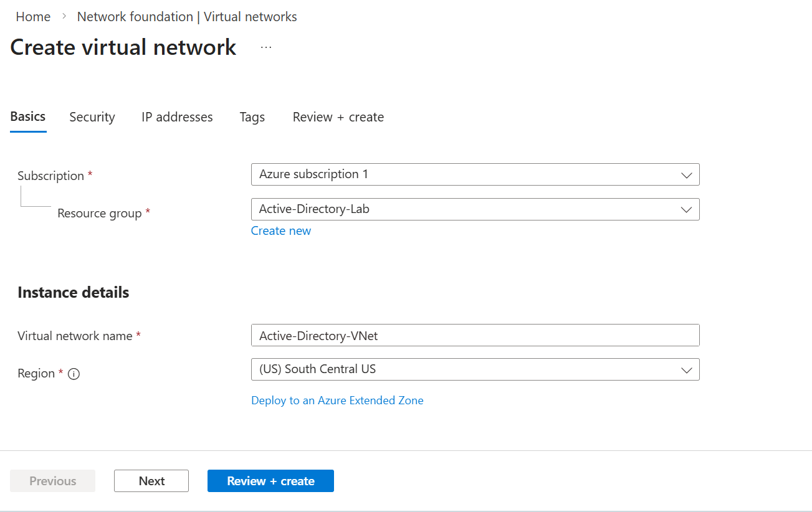Image resolution: width=812 pixels, height=512 pixels.
Task: Click the Create virtual network page title
Action: tap(123, 47)
